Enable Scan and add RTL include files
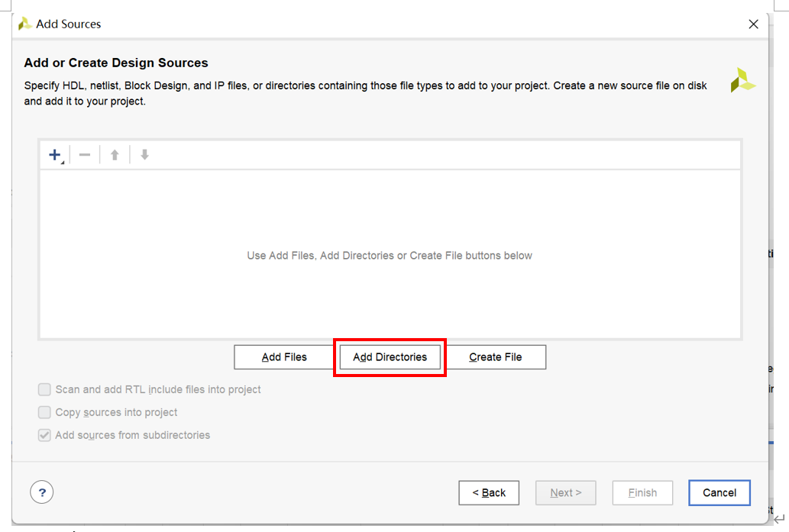Image resolution: width=789 pixels, height=532 pixels. [45, 389]
